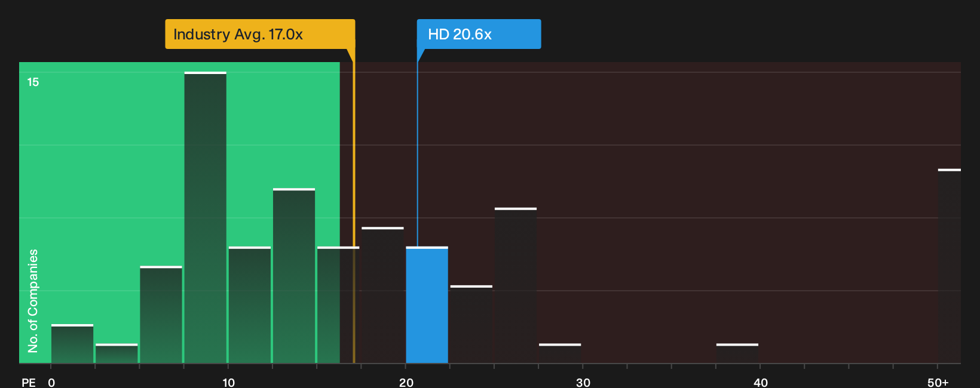
Task: Click the x-axis label 10
Action: pos(228,382)
